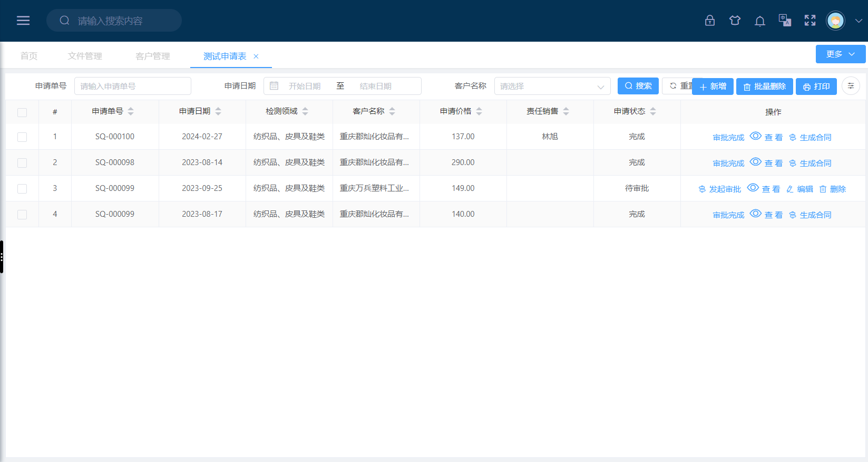The width and height of the screenshot is (868, 462).
Task: Click the user avatar
Action: pos(835,21)
